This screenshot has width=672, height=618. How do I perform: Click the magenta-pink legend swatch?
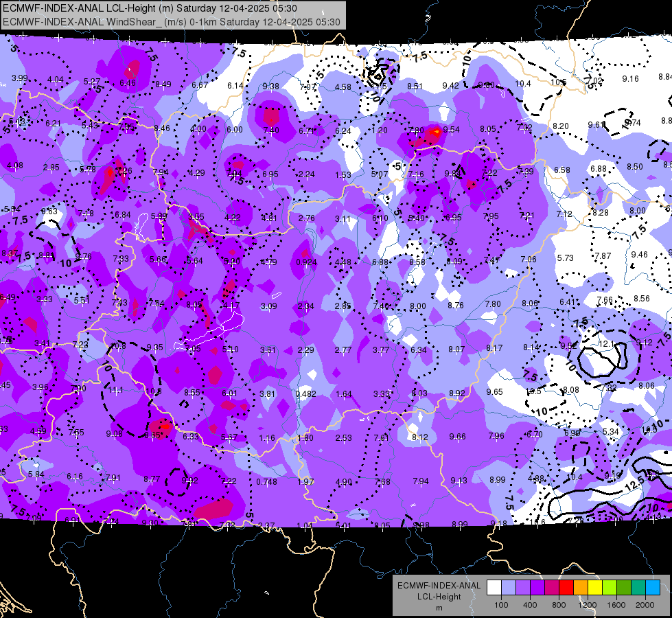(552, 588)
